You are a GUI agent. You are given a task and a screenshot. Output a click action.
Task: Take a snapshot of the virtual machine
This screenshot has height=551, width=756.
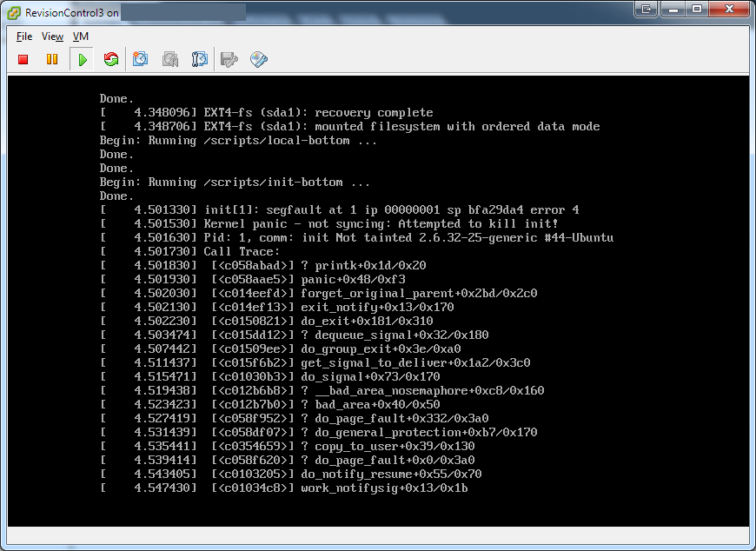(141, 59)
